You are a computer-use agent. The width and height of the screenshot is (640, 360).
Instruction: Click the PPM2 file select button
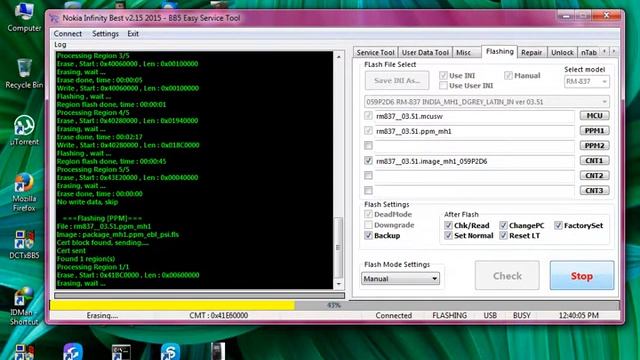(x=594, y=146)
